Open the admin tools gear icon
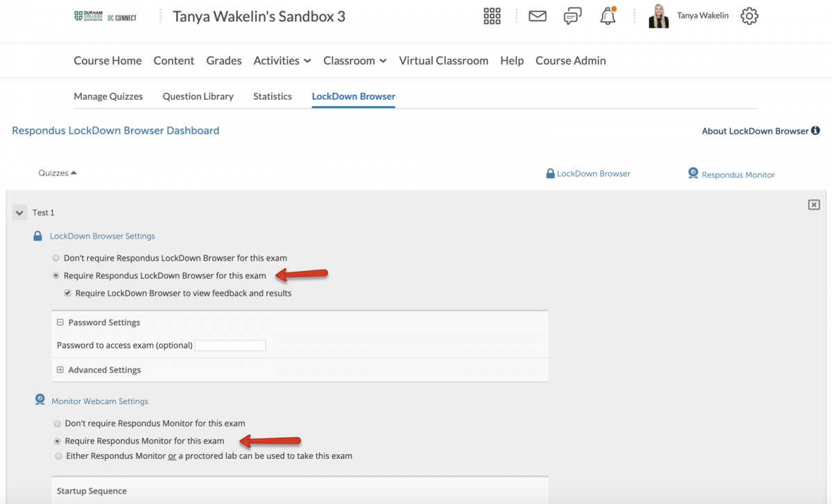The width and height of the screenshot is (832, 504). 749,17
